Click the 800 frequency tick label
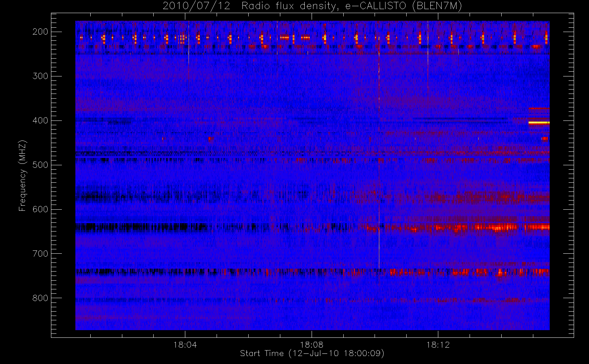589x364 pixels. pyautogui.click(x=40, y=298)
